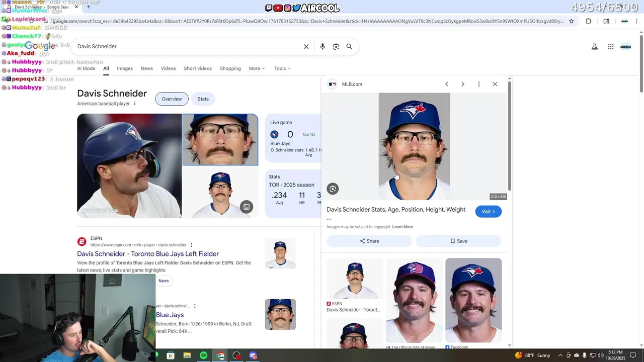This screenshot has width=644, height=362.
Task: Open the Google account avatar on the page
Action: 625,46
